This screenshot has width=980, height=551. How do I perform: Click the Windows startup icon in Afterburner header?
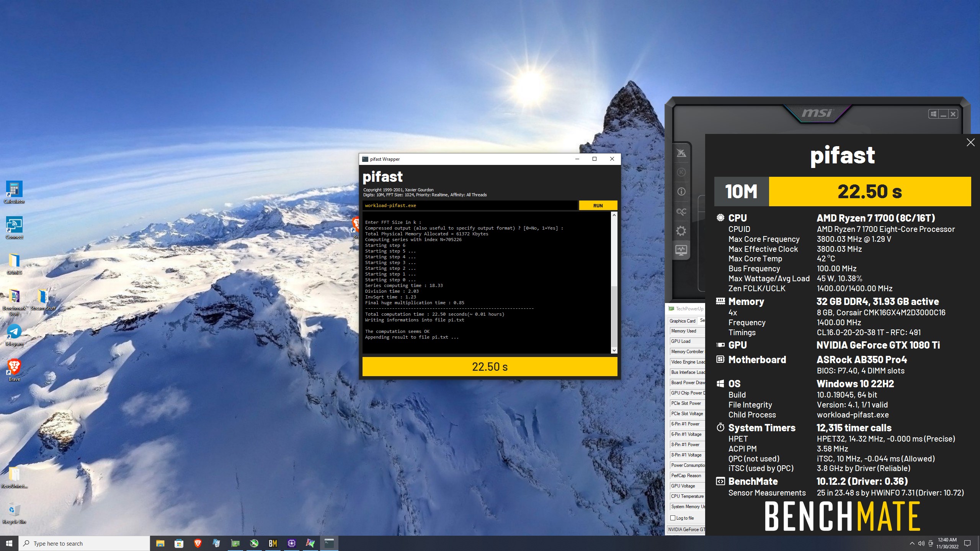coord(933,114)
